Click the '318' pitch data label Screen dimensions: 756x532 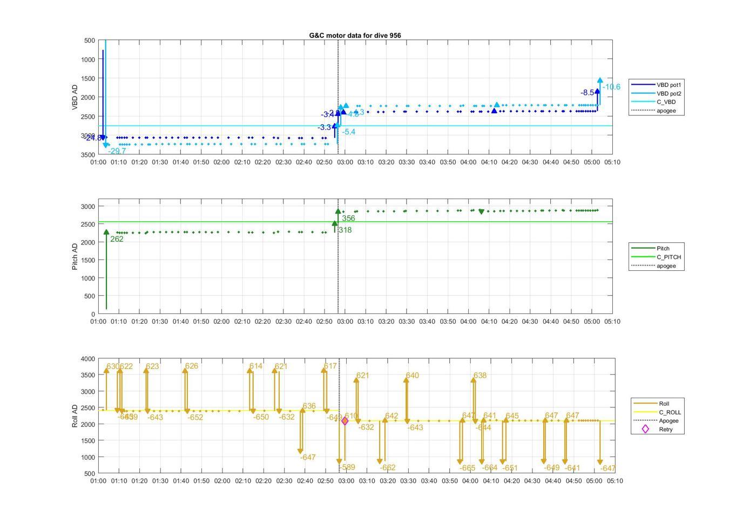coord(345,230)
